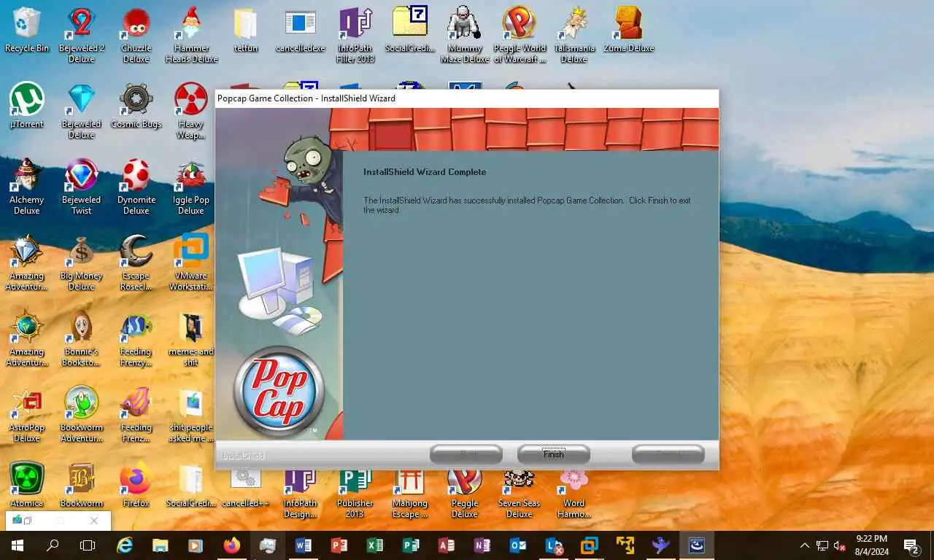This screenshot has width=934, height=560.
Task: Launch Excel from the taskbar
Action: [x=375, y=545]
